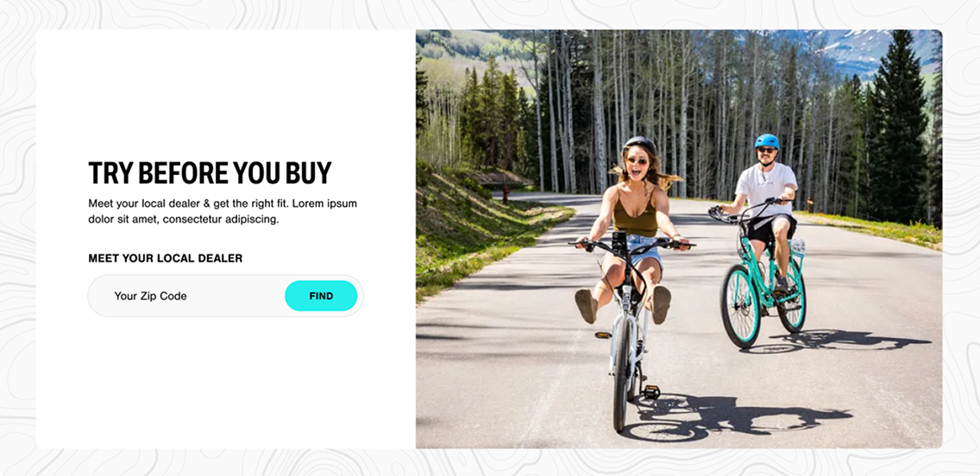Click the woman's raised left shoe

[x=586, y=306]
